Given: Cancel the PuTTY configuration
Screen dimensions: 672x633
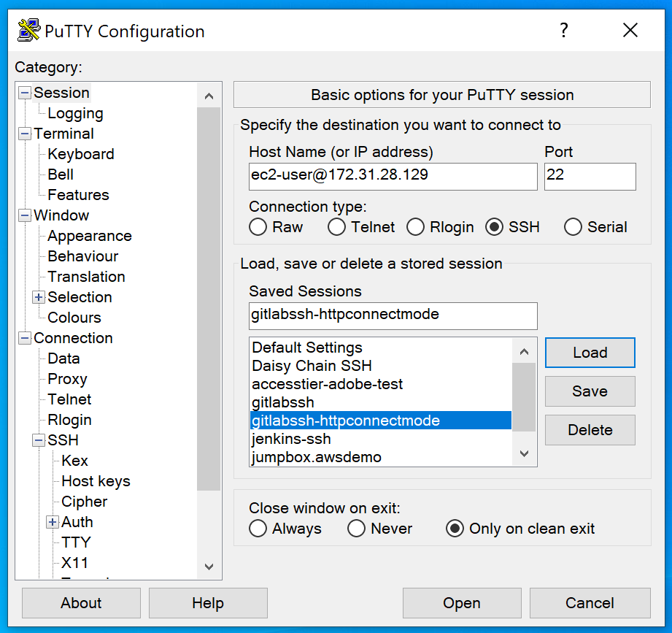Looking at the screenshot, I should point(590,603).
